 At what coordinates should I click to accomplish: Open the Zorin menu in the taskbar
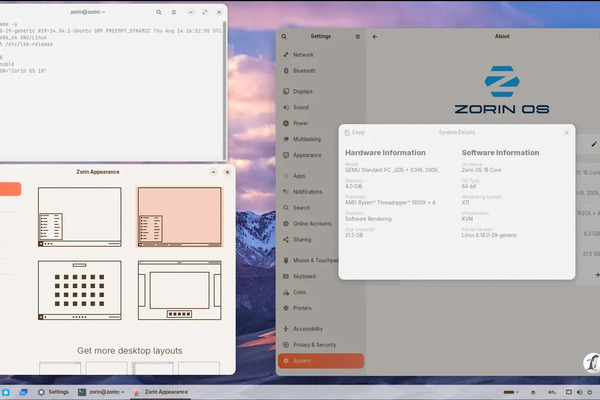(6, 392)
